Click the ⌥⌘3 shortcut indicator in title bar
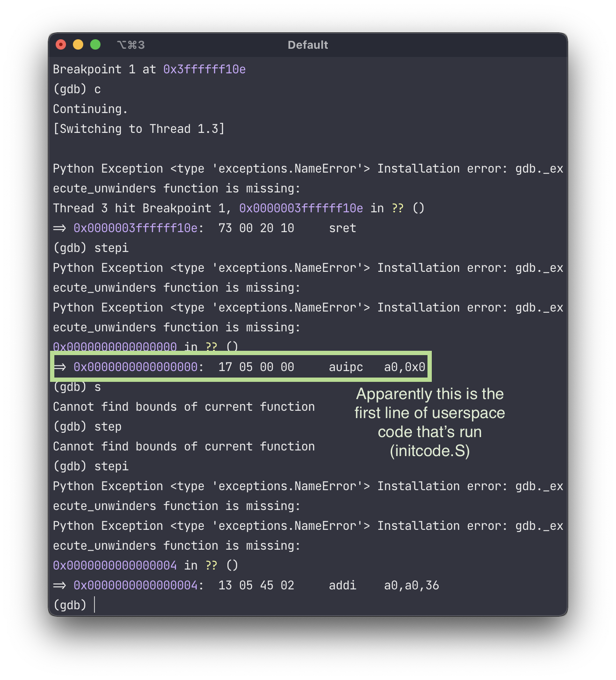This screenshot has height=680, width=616. 131,45
